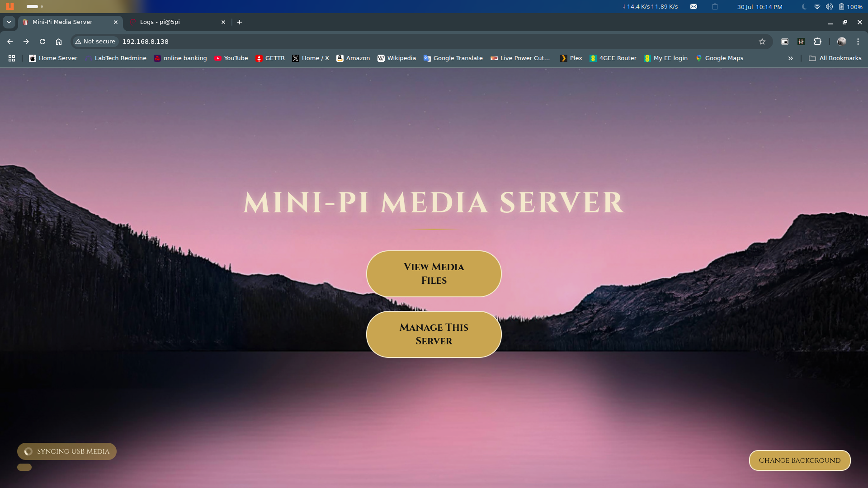Bookmark this page with the star icon

[x=762, y=41]
